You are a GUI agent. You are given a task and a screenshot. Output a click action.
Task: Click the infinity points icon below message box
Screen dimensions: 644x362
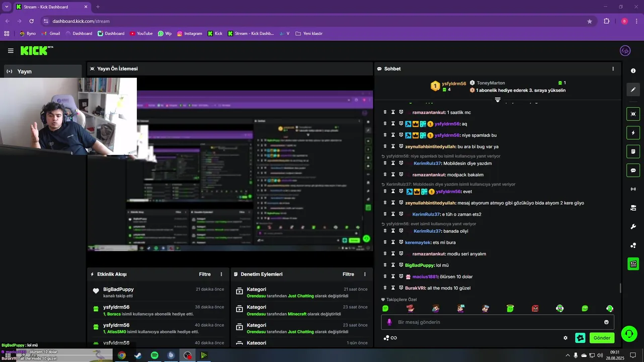click(x=390, y=338)
